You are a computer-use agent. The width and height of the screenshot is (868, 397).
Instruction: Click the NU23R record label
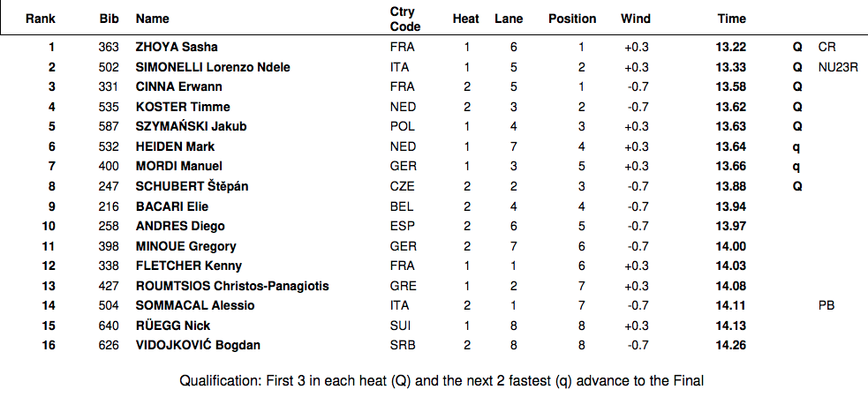point(838,67)
